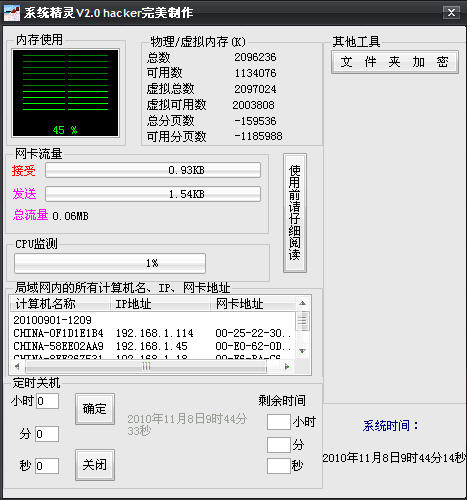This screenshot has height=500, width=467.
Task: Click the app icon in the title bar
Action: 12,13
